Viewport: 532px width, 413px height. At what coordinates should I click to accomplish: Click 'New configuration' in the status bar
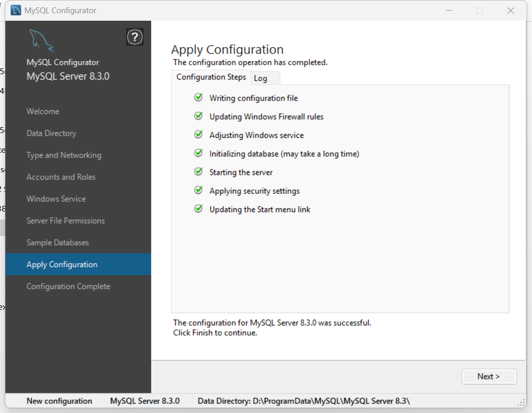(x=59, y=401)
